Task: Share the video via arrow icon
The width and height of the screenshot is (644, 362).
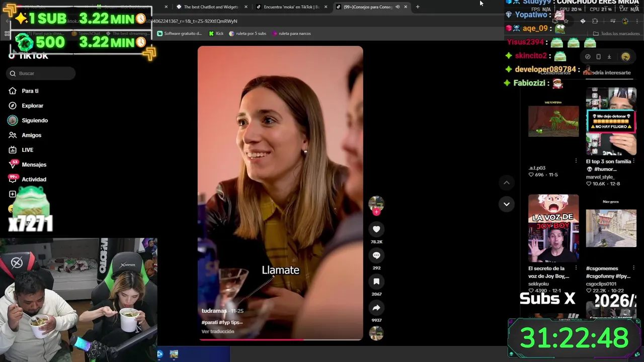Action: (376, 308)
